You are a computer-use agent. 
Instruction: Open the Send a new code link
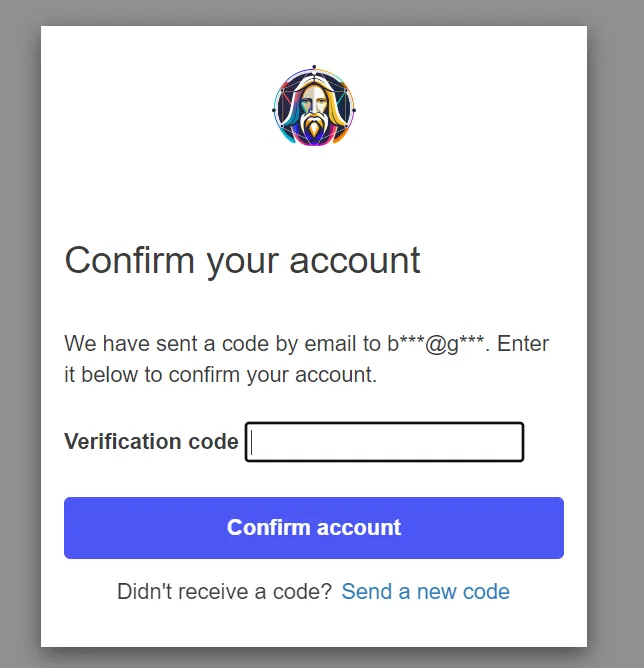coord(425,591)
